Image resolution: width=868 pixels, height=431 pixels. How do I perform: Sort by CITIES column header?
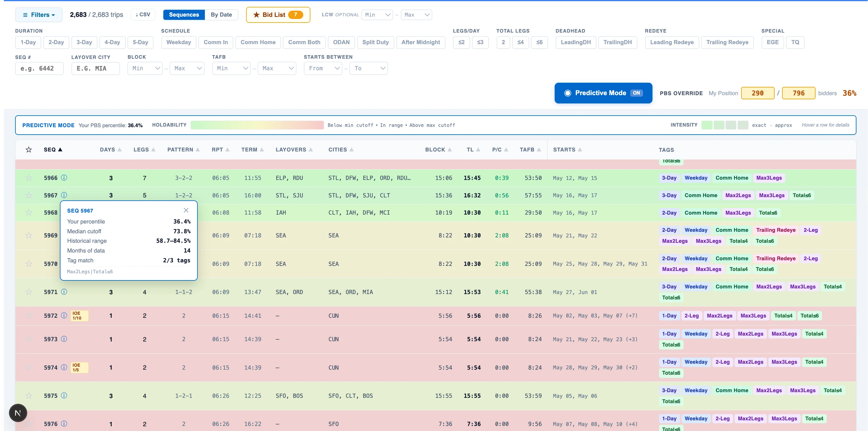tap(341, 150)
